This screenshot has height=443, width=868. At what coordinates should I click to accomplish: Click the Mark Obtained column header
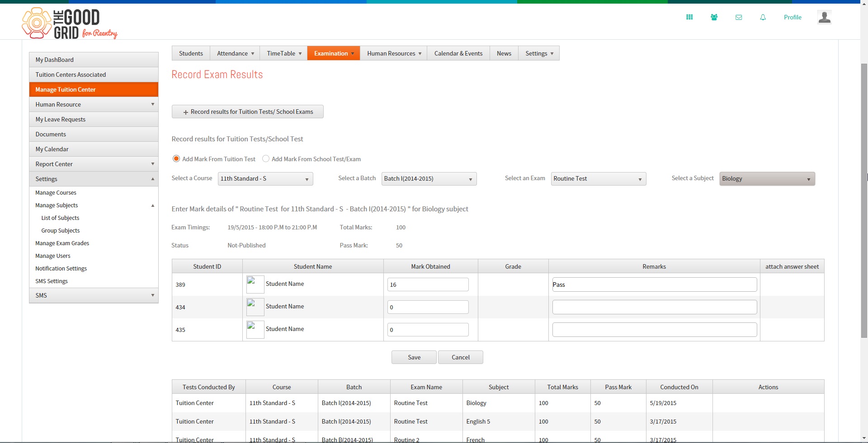(431, 266)
